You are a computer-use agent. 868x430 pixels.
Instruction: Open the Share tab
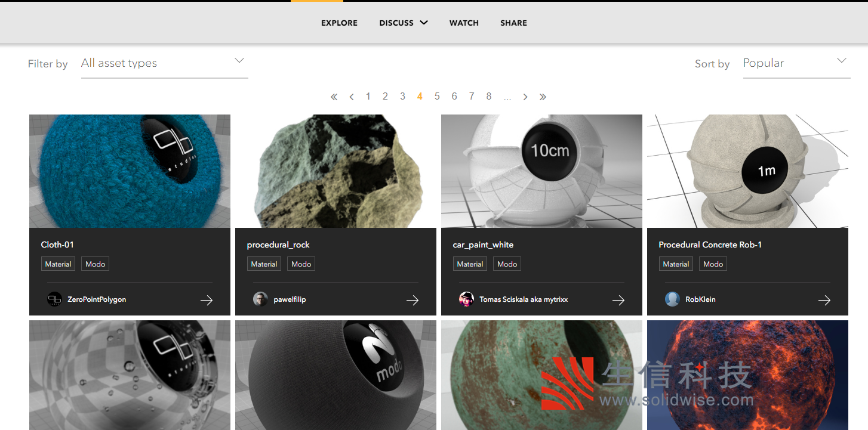tap(513, 23)
